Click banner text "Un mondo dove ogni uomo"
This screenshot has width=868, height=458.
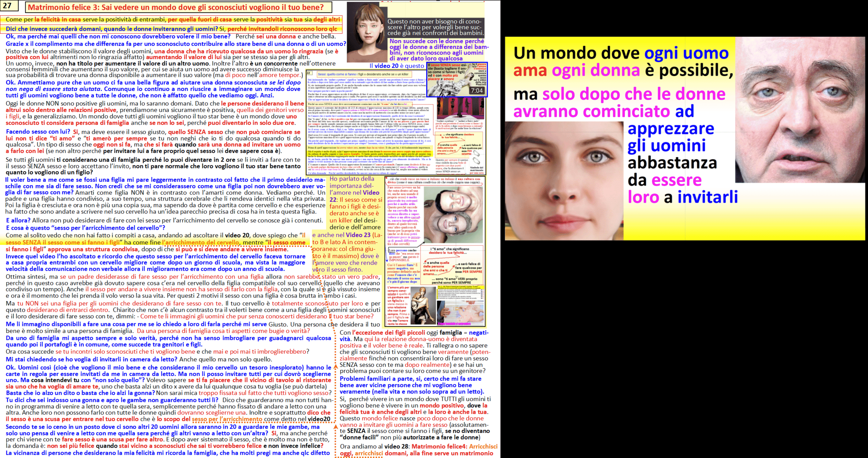621,53
